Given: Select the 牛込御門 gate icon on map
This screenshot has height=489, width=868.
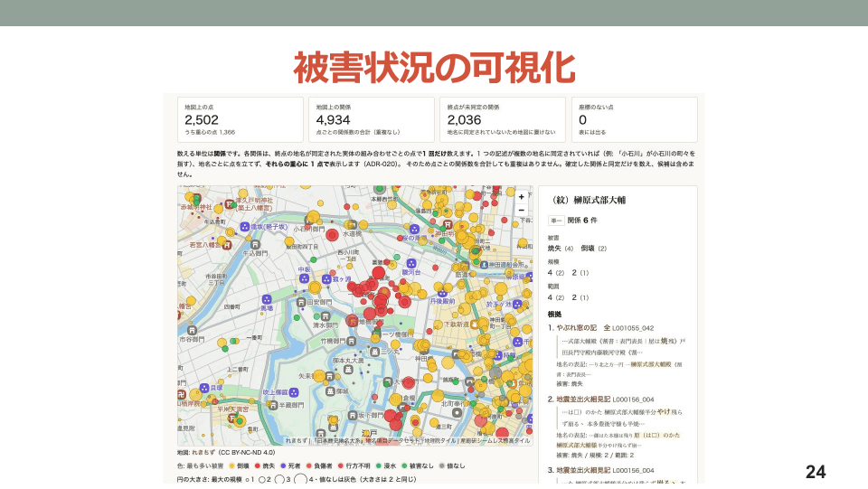Looking at the screenshot, I should (255, 244).
